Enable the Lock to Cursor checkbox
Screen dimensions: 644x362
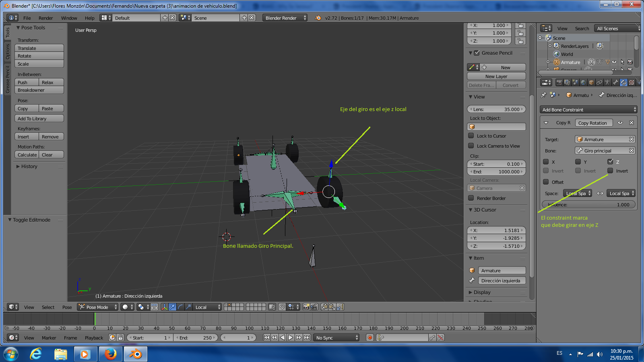(x=471, y=136)
